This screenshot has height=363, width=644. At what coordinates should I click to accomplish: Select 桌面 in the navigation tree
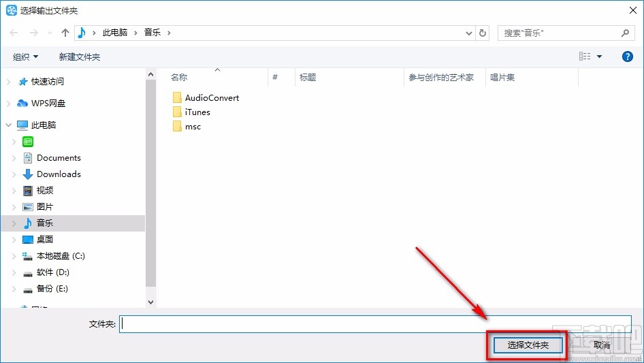click(44, 239)
